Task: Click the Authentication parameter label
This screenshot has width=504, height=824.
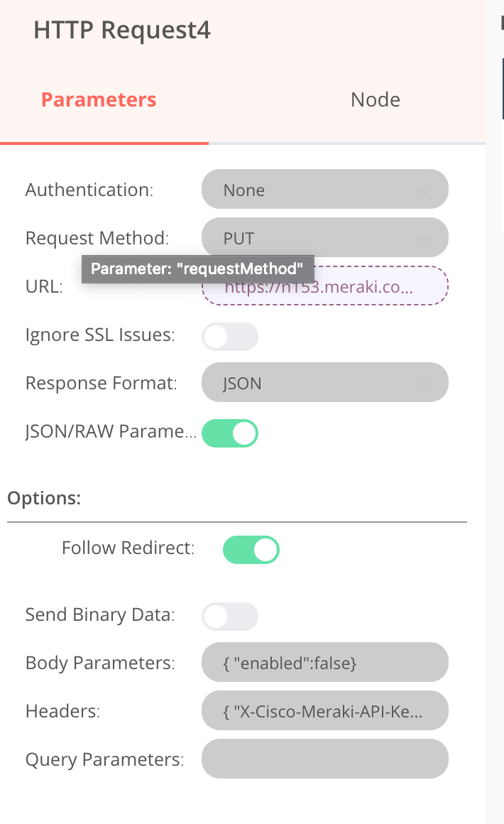Action: pyautogui.click(x=89, y=190)
